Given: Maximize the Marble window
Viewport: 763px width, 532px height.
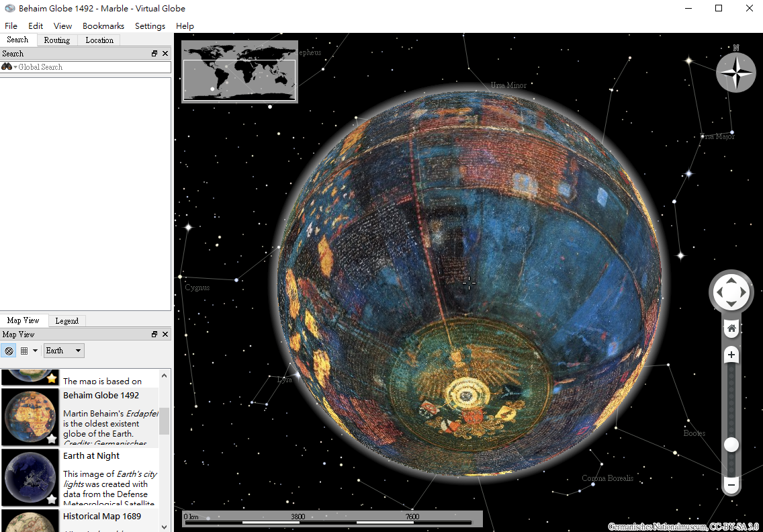Looking at the screenshot, I should [x=719, y=8].
